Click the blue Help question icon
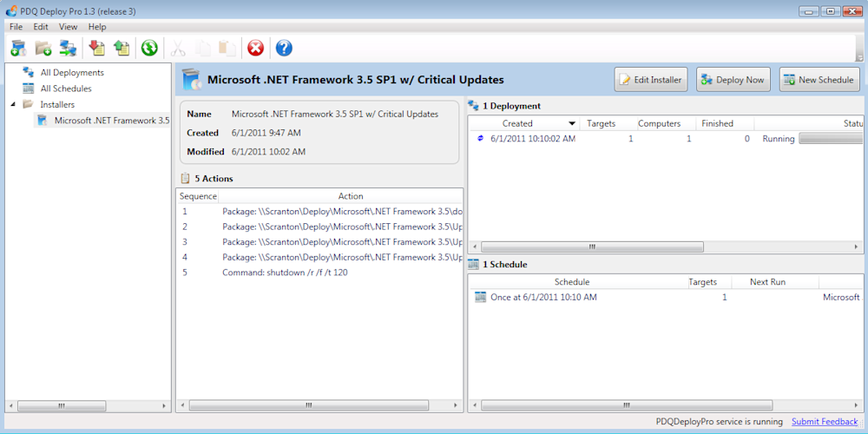Viewport: 868px width, 434px height. click(284, 48)
